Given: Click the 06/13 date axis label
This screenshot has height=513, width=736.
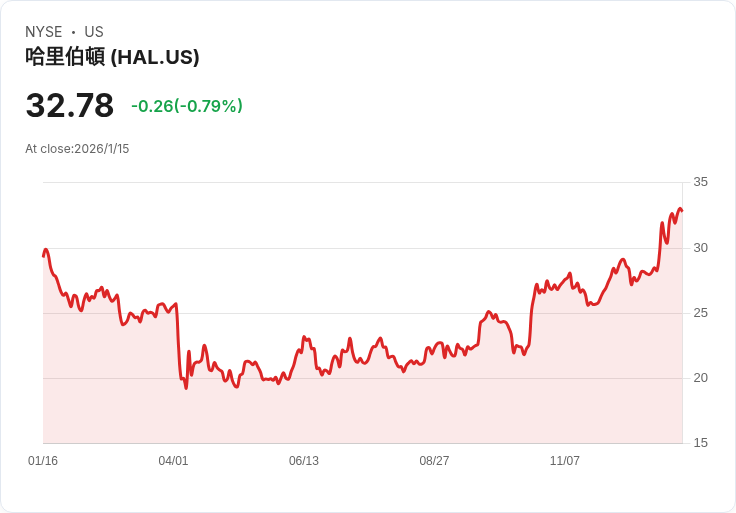Looking at the screenshot, I should coord(304,461).
